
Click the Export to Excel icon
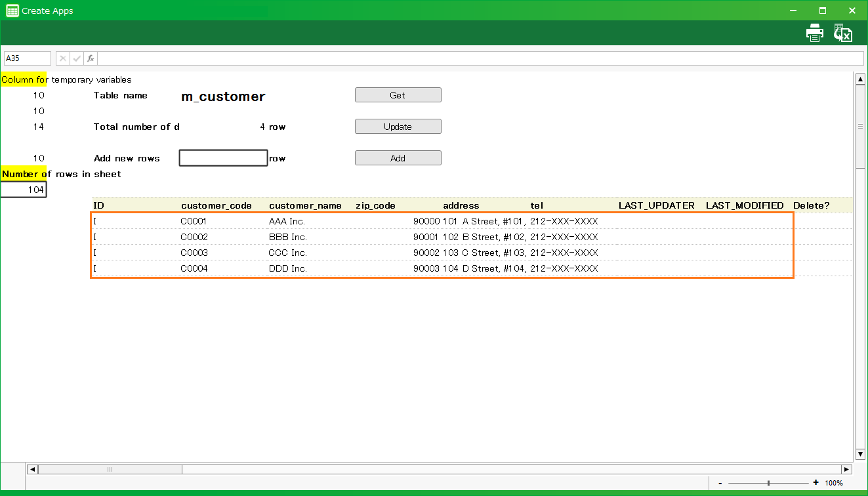tap(842, 33)
